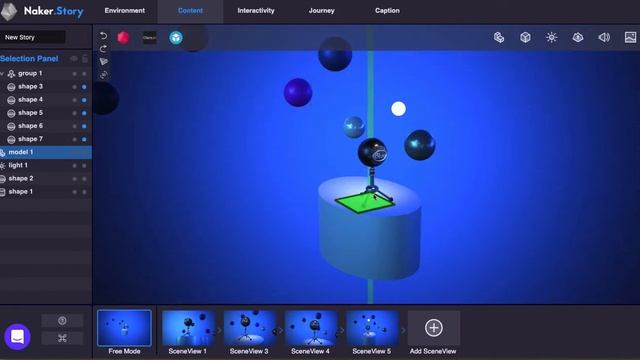Toggle the gray dot on shape 7 row

tap(74, 139)
